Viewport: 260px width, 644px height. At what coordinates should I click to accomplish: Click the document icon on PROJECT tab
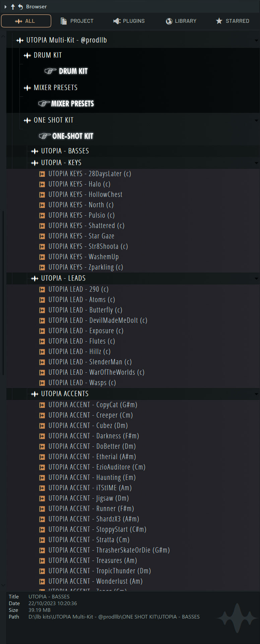tap(64, 21)
